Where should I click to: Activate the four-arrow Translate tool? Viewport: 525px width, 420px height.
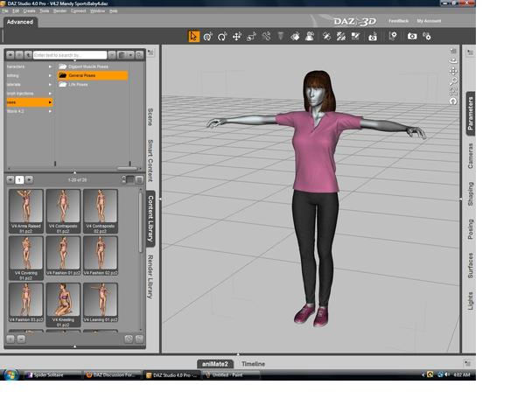(237, 37)
